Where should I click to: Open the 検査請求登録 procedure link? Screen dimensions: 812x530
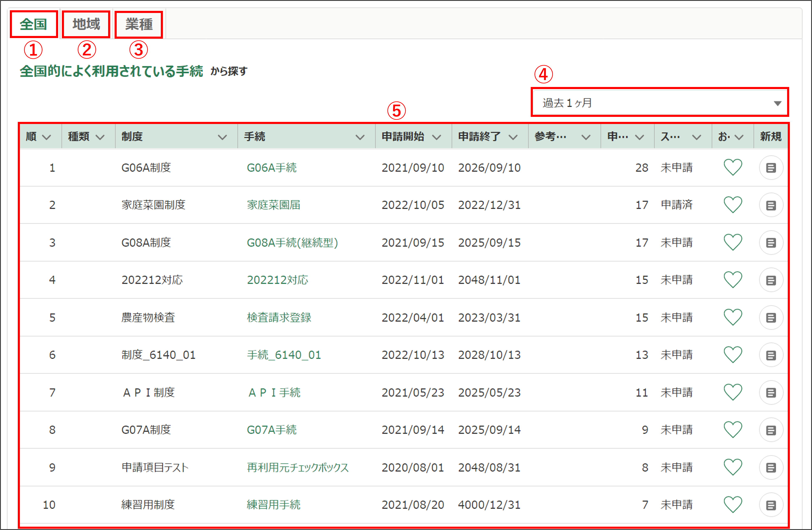click(x=279, y=318)
